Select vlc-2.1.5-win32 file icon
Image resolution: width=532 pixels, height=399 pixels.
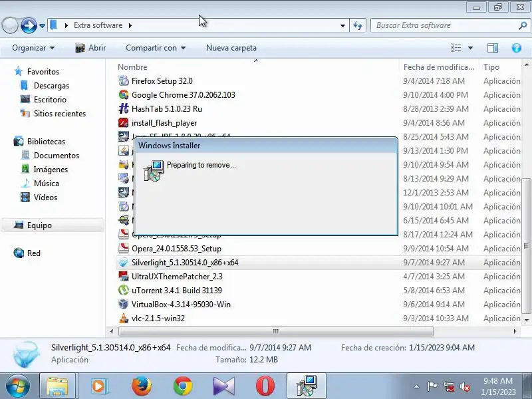(124, 319)
